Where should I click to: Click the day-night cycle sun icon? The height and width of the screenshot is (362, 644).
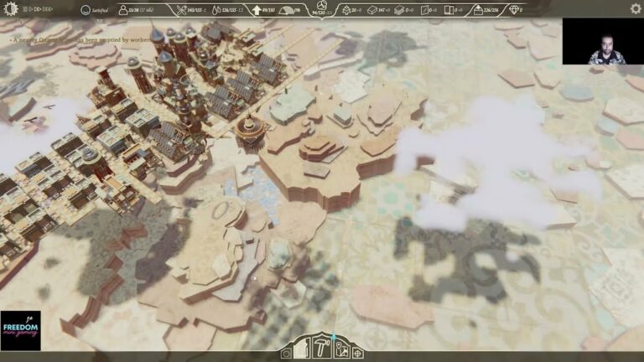click(x=10, y=9)
